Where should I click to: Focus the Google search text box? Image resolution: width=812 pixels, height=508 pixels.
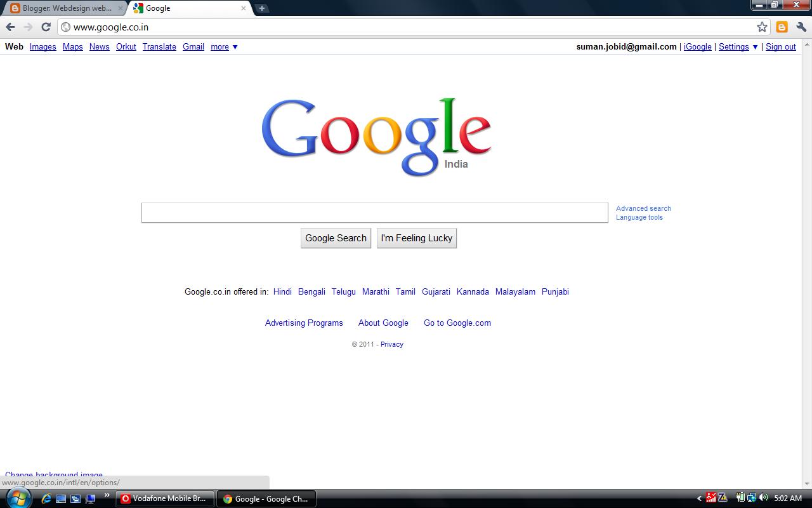[374, 213]
